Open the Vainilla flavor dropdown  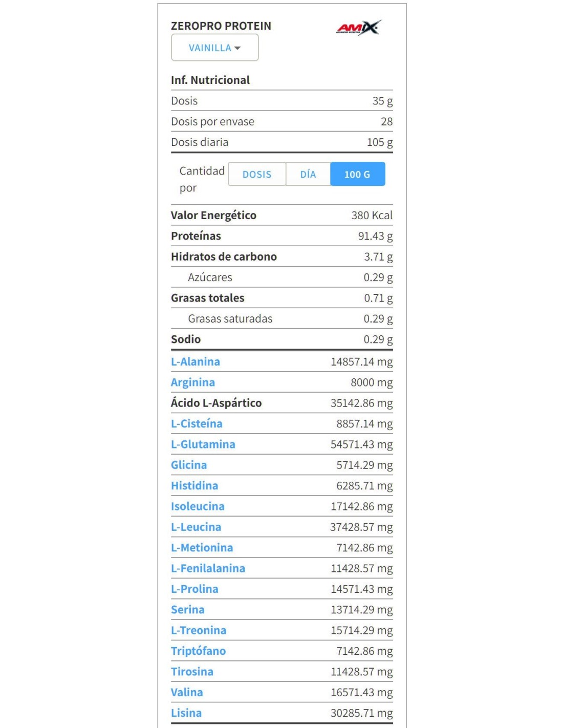pyautogui.click(x=214, y=48)
